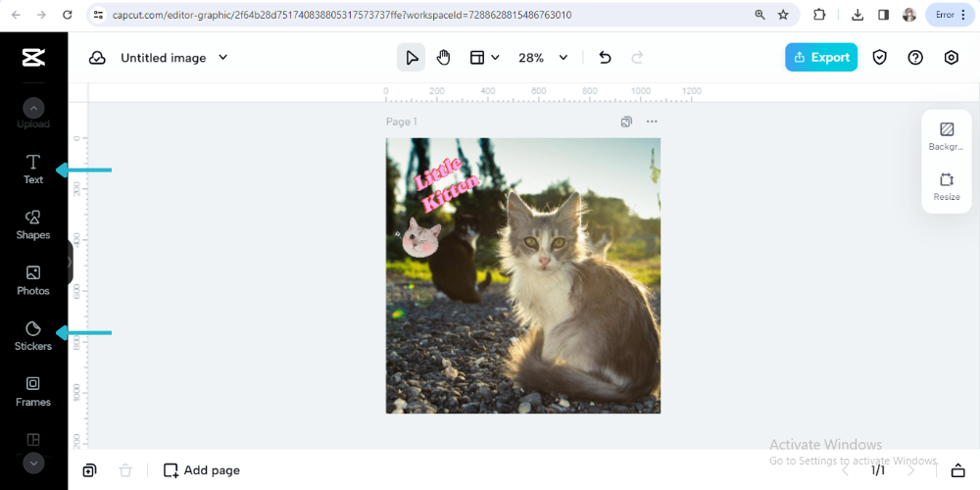
Task: Click the Add page button
Action: [x=201, y=470]
